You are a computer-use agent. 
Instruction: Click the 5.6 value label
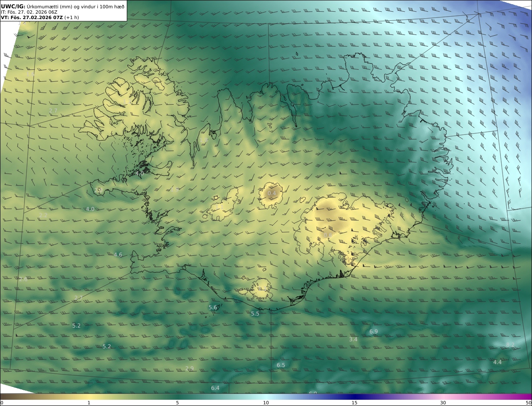tap(213, 307)
